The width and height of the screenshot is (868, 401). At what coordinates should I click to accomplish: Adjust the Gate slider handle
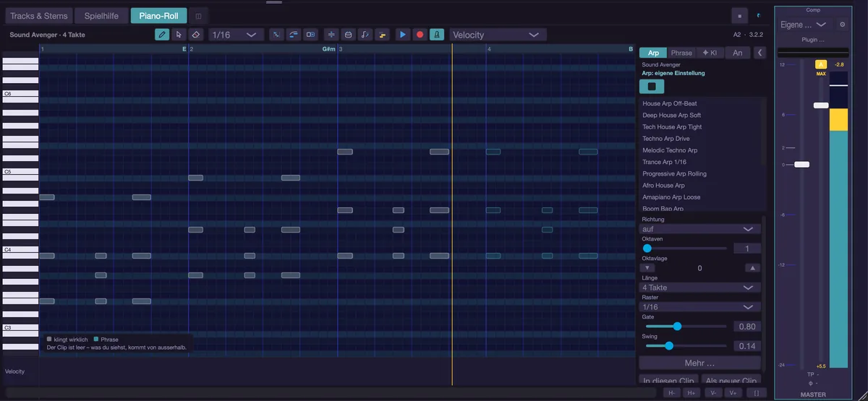click(677, 327)
